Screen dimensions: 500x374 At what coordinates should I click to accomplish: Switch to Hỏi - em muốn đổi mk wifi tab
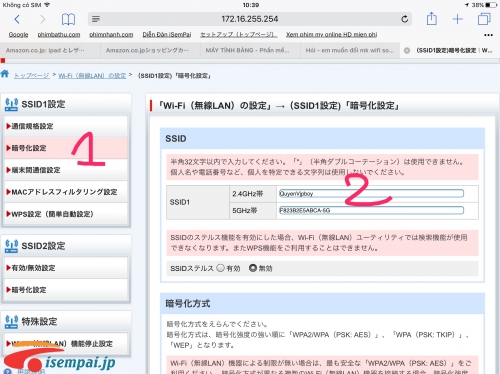click(x=350, y=50)
